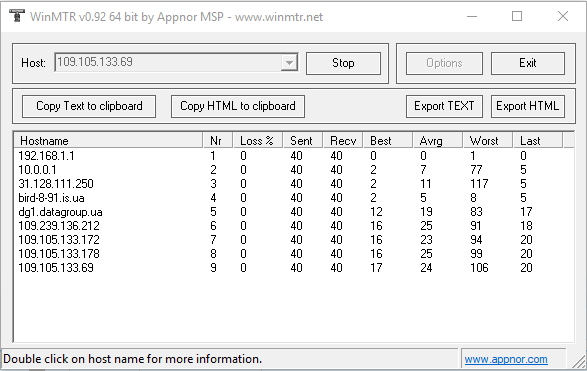
Task: Stop the running trace
Action: click(x=343, y=63)
